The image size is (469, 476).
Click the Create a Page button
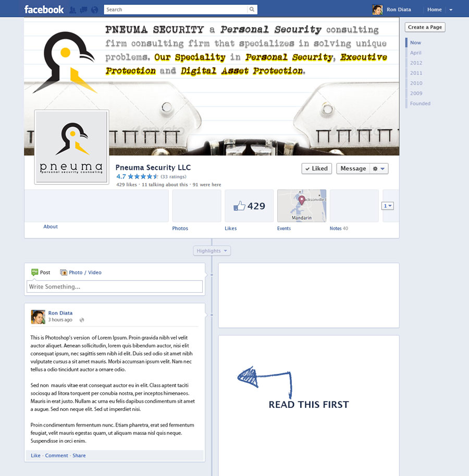tap(425, 27)
